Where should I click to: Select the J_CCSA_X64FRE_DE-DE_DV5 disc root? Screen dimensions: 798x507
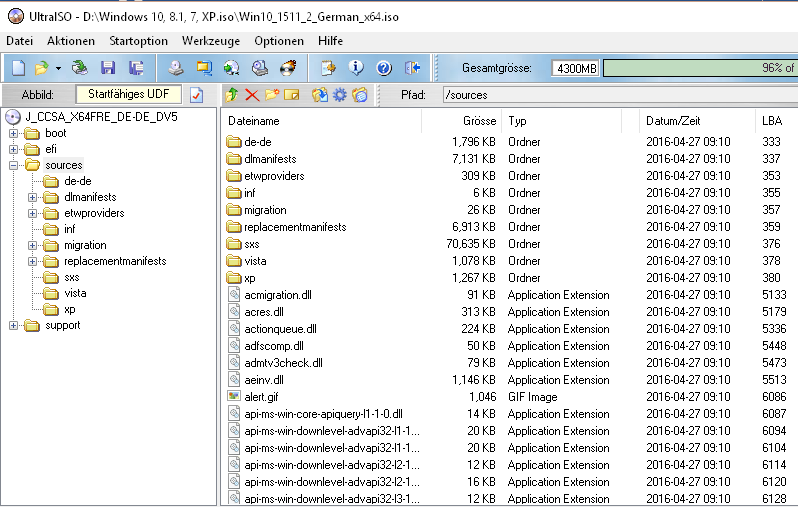tap(101, 117)
